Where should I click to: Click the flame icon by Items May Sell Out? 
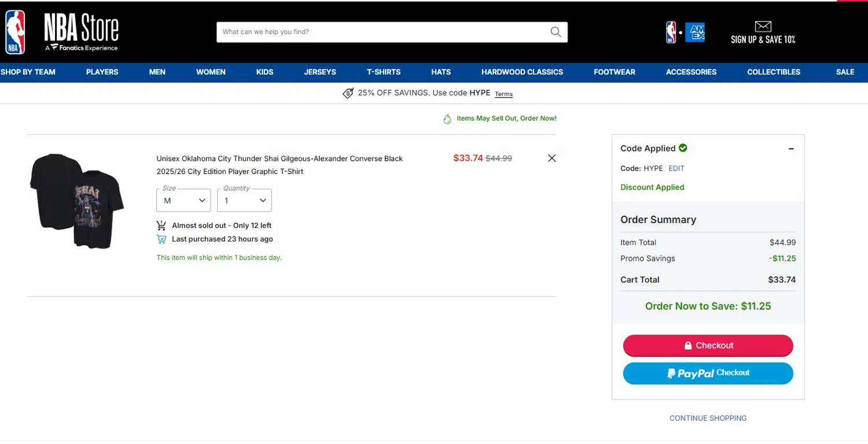(x=447, y=119)
